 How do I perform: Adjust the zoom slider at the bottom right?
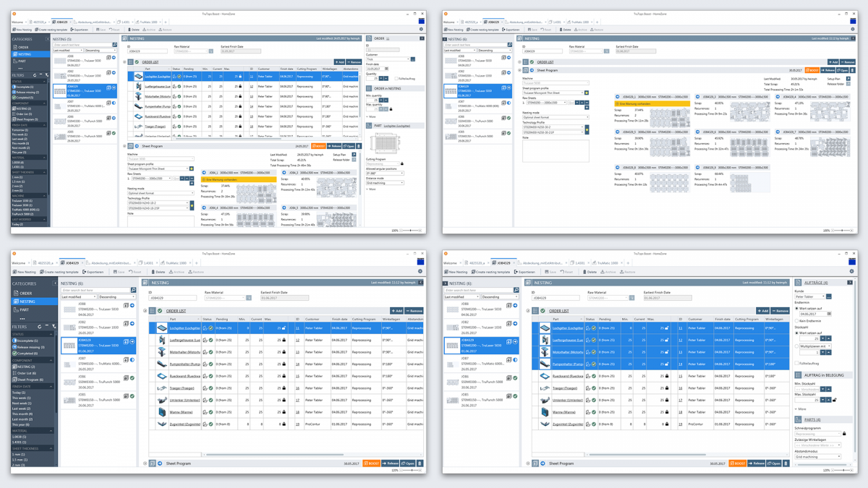point(843,470)
